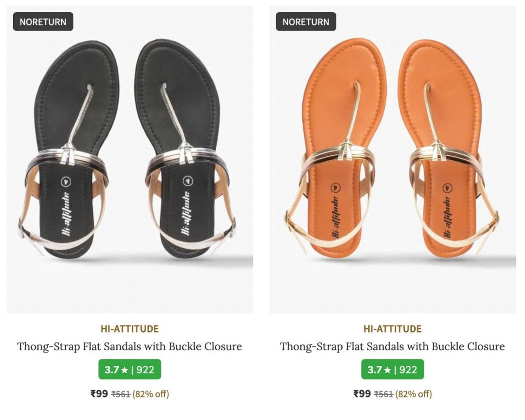525x420 pixels.
Task: Select the black sandals' Thong-Strap Flat Sandals title
Action: tap(129, 347)
